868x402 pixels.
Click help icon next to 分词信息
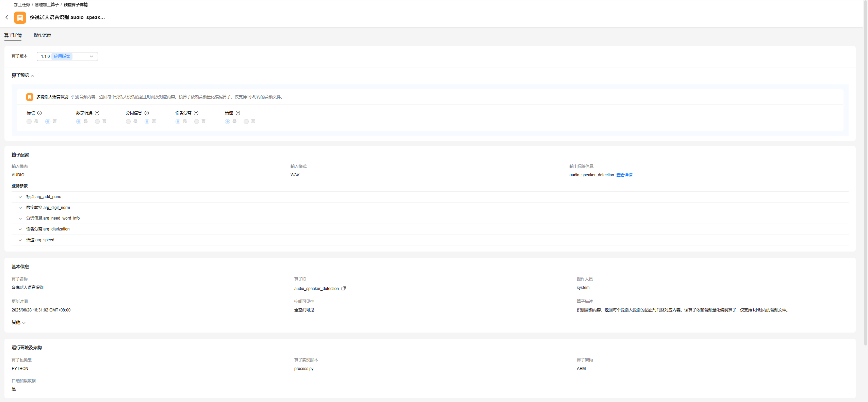point(147,113)
